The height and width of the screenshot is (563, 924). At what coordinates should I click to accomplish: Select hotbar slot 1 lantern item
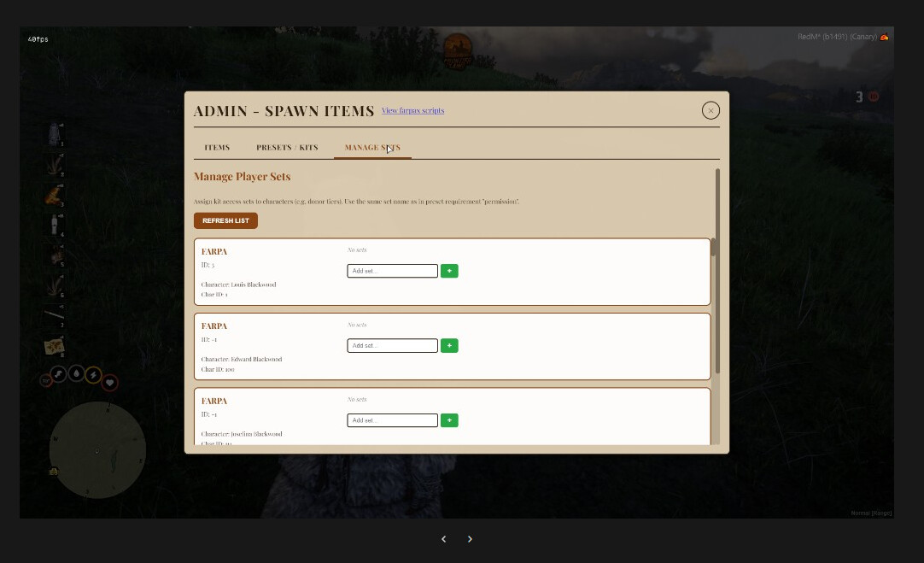click(54, 134)
